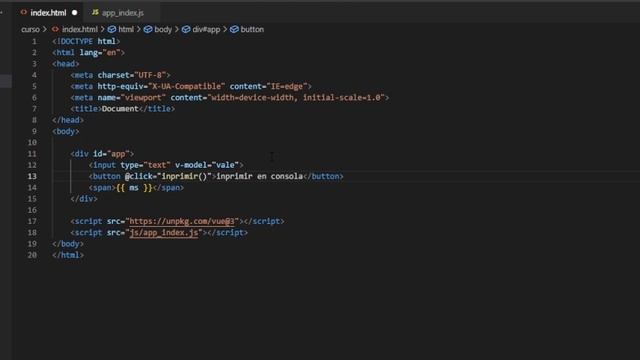Click the closing </head> tag
This screenshot has width=640, height=360.
click(68, 120)
